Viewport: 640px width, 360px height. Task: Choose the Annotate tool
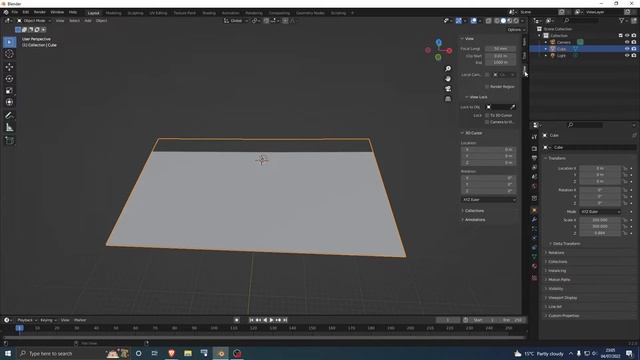click(x=9, y=116)
